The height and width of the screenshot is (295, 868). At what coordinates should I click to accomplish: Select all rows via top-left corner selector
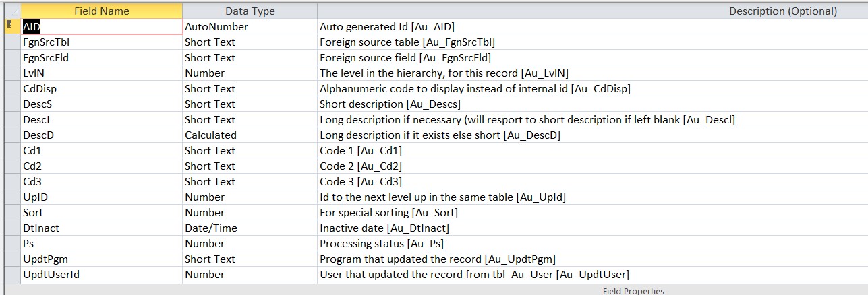pos(11,11)
